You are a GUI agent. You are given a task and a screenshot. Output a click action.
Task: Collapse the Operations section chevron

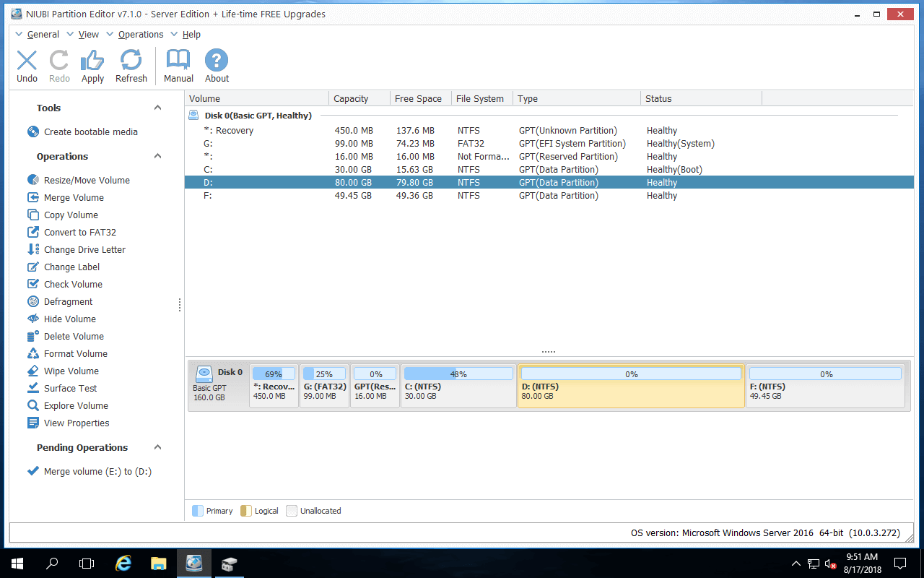157,156
